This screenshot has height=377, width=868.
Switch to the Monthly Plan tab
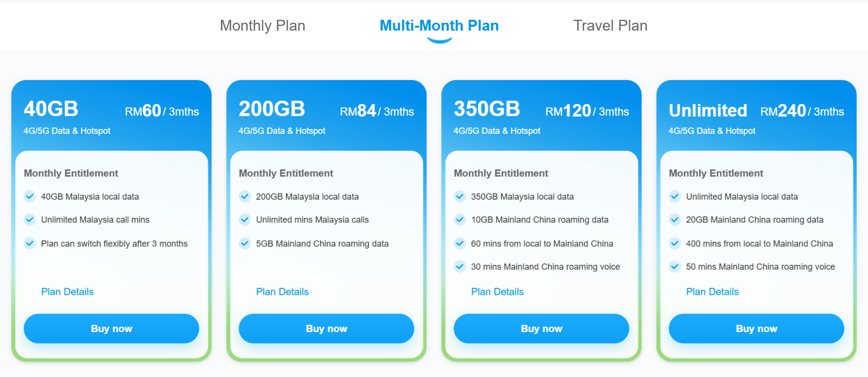pyautogui.click(x=262, y=26)
